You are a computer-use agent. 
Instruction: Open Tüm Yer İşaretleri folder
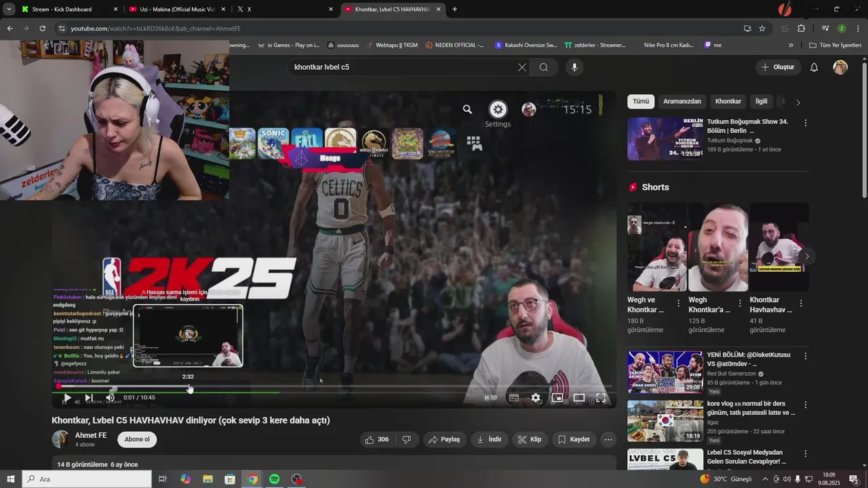click(x=835, y=45)
